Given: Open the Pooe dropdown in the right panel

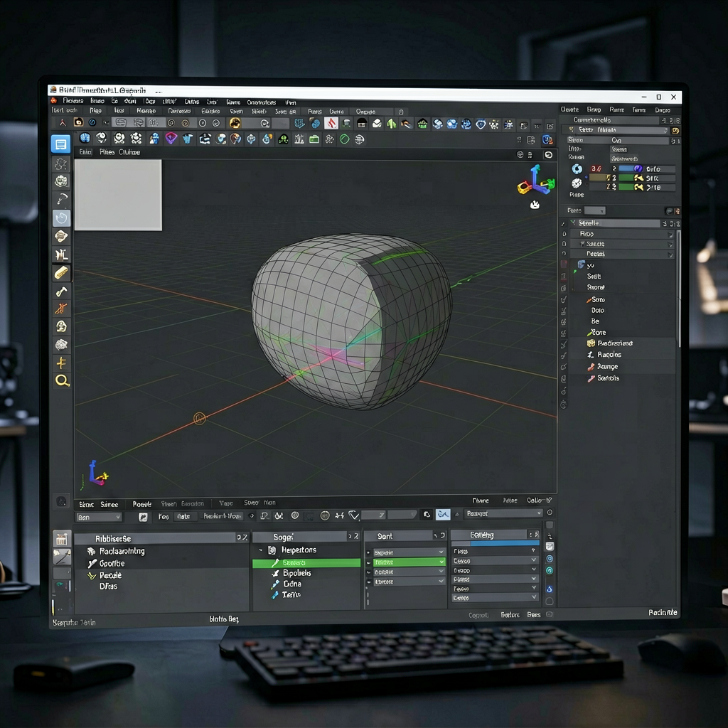Looking at the screenshot, I should pos(595,210).
